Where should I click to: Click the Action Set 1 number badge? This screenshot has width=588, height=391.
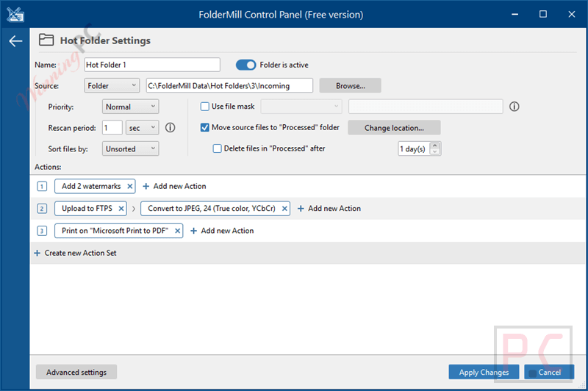click(42, 187)
